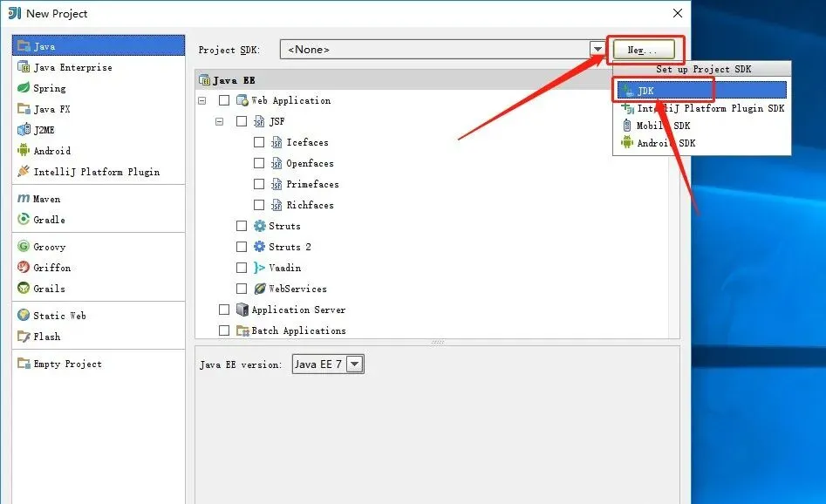Click the Spring leaf icon
This screenshot has width=826, height=504.
[x=24, y=87]
